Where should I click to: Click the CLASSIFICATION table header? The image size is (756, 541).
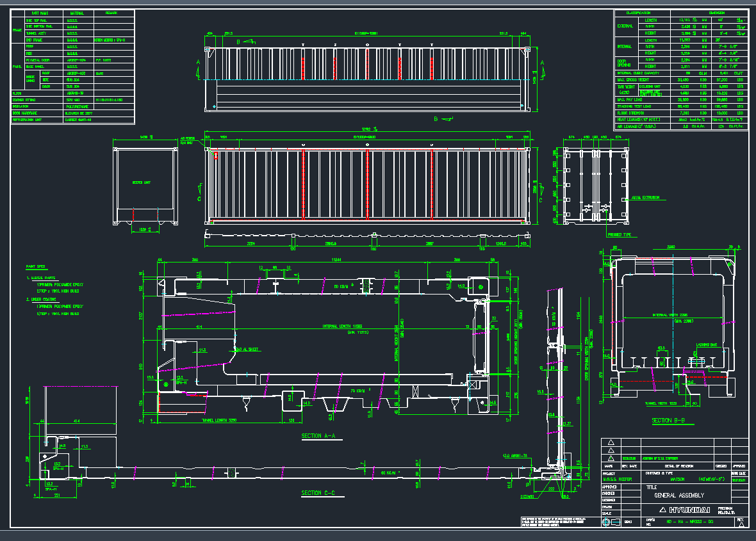click(x=637, y=13)
